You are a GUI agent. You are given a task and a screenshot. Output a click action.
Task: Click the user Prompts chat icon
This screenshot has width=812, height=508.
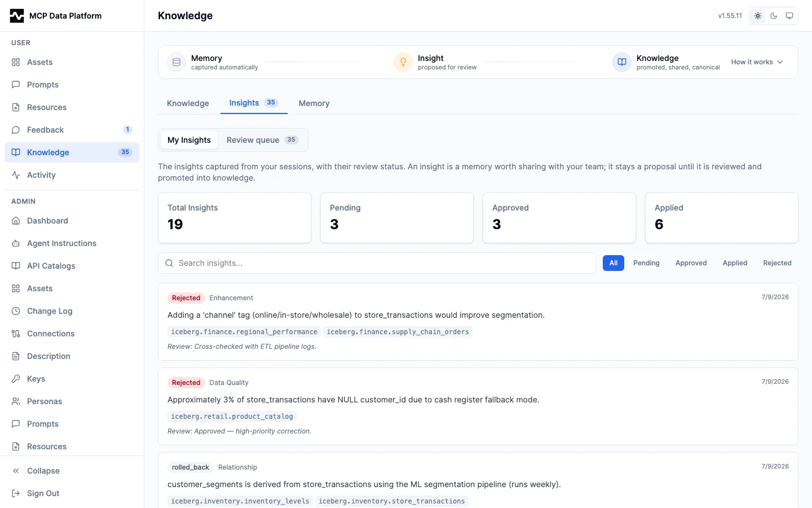click(x=16, y=85)
